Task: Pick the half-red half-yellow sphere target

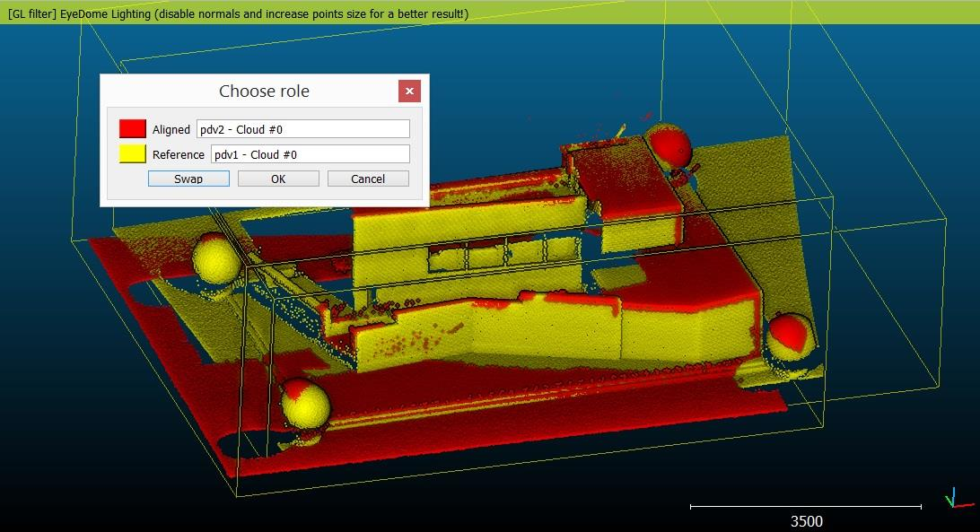Action: coord(791,335)
